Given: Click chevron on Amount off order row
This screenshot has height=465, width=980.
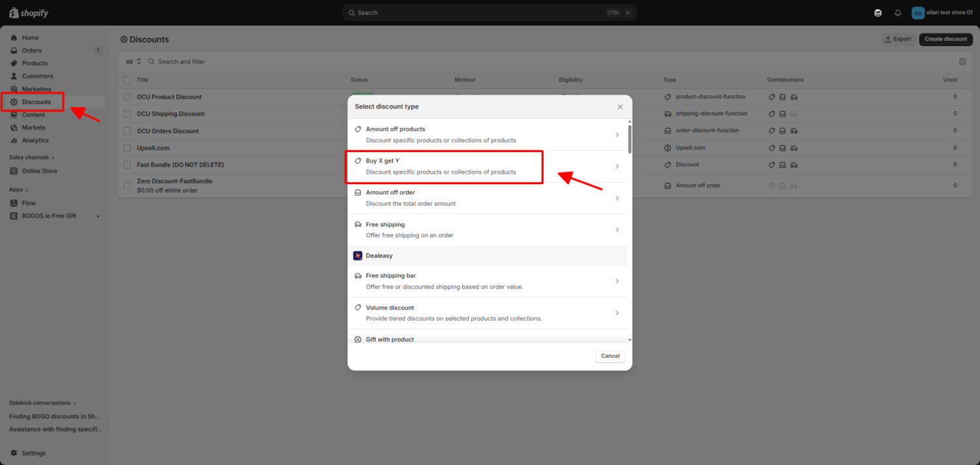Looking at the screenshot, I should click(617, 198).
